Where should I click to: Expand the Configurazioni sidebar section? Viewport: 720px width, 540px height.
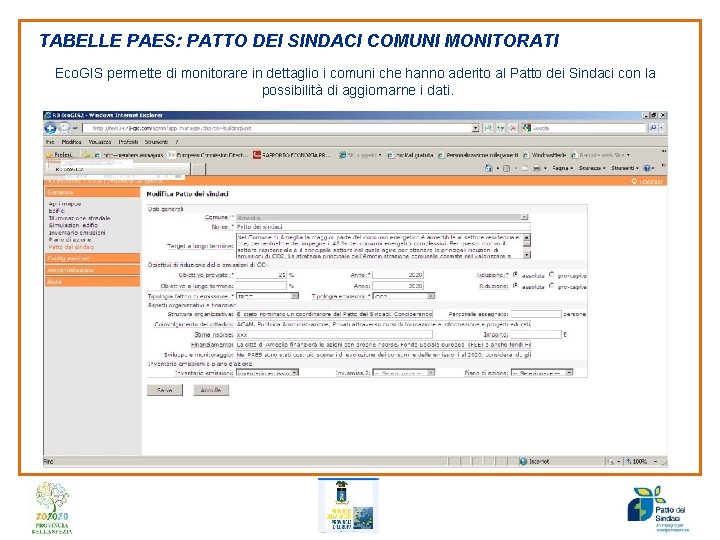pyautogui.click(x=93, y=259)
